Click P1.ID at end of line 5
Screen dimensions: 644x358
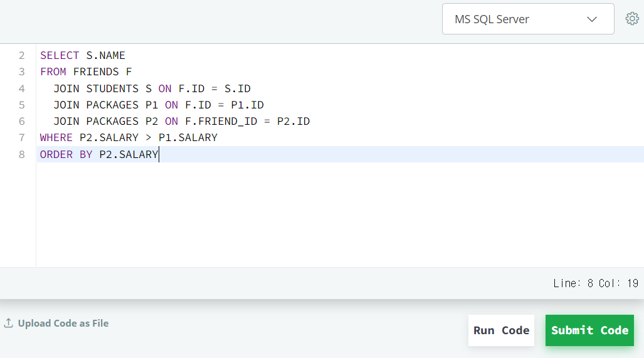[247, 105]
